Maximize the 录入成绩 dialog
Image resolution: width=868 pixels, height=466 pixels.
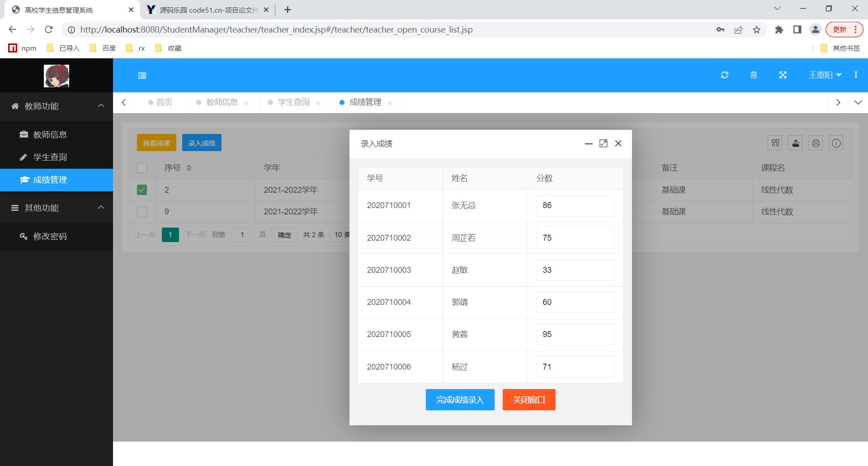(x=603, y=143)
